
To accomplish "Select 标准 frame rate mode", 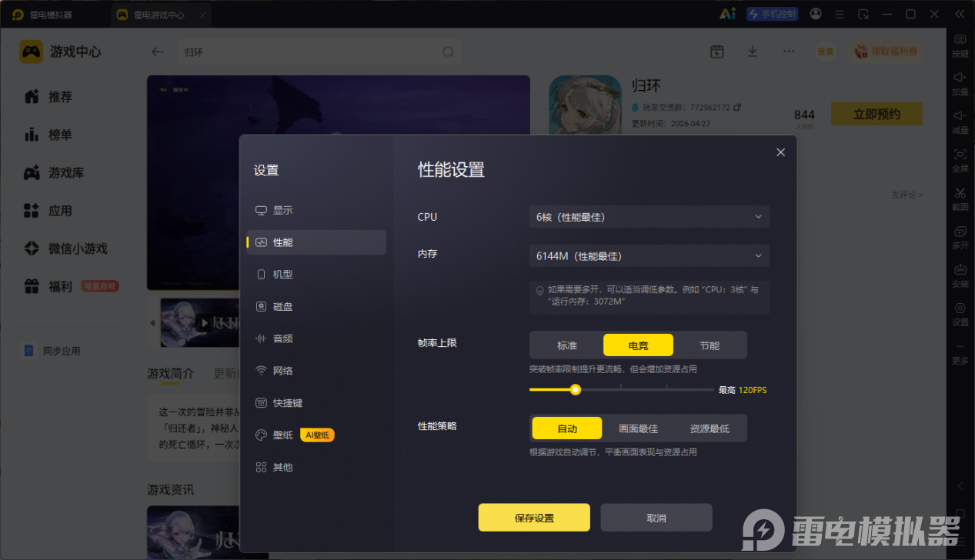I will 567,345.
